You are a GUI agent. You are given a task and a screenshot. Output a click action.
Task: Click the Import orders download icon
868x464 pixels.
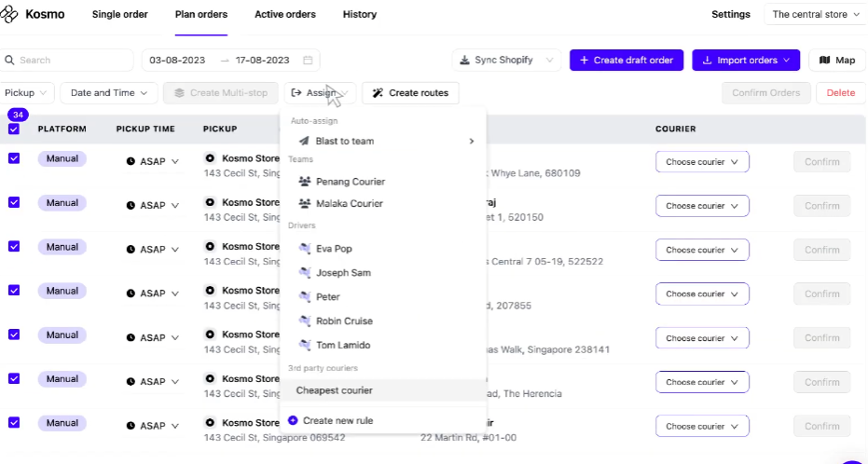tap(707, 61)
